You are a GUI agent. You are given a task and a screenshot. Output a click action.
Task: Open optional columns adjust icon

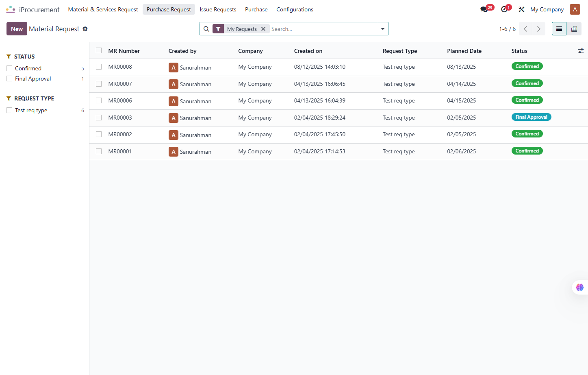581,51
